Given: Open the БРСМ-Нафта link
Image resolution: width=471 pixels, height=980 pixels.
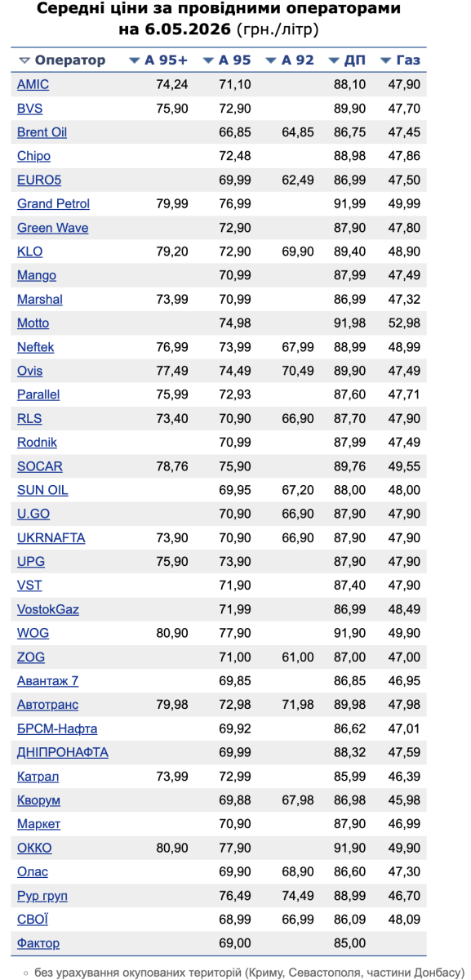Looking at the screenshot, I should [57, 728].
